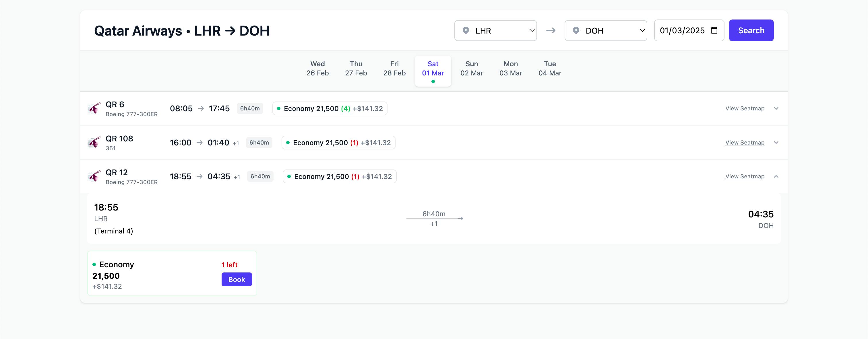The image size is (868, 339).
Task: Click the Boeing 777-300ER label under QR 6
Action: (131, 114)
